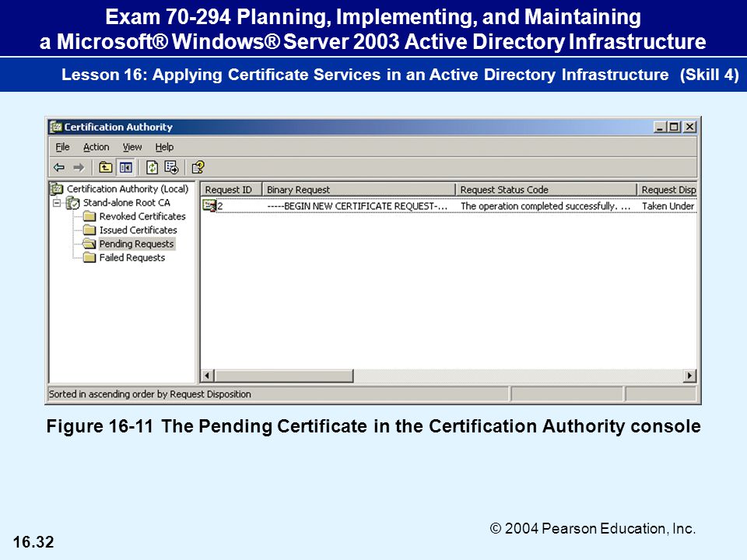The width and height of the screenshot is (747, 560).
Task: Sort by Binary Request column header
Action: (359, 190)
